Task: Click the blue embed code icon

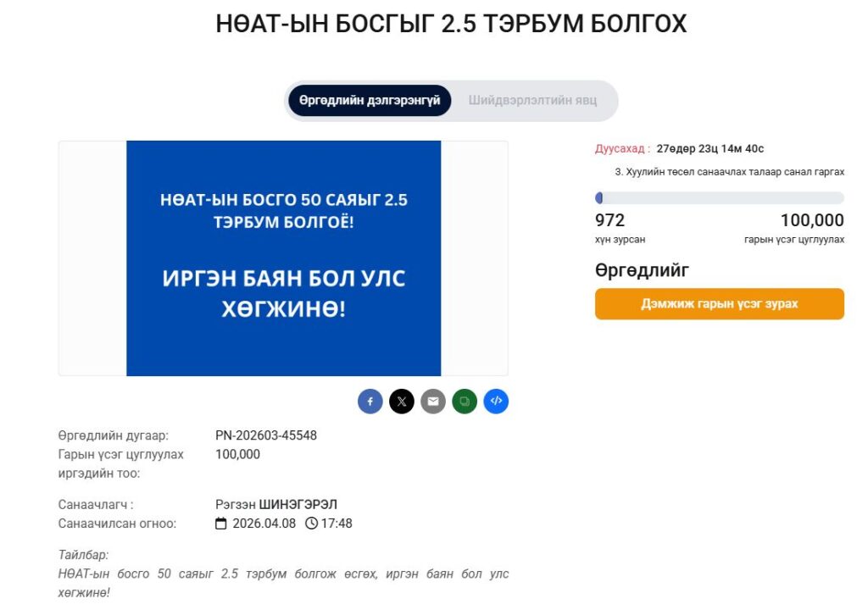Action: click(496, 402)
